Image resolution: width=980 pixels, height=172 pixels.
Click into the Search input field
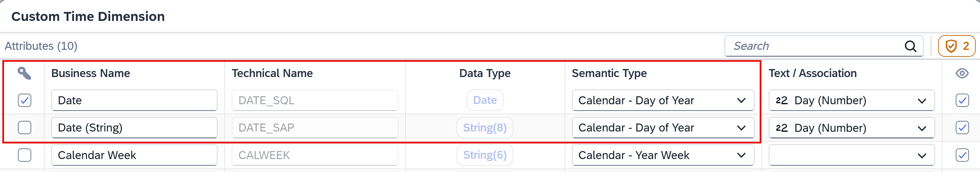[x=814, y=46]
